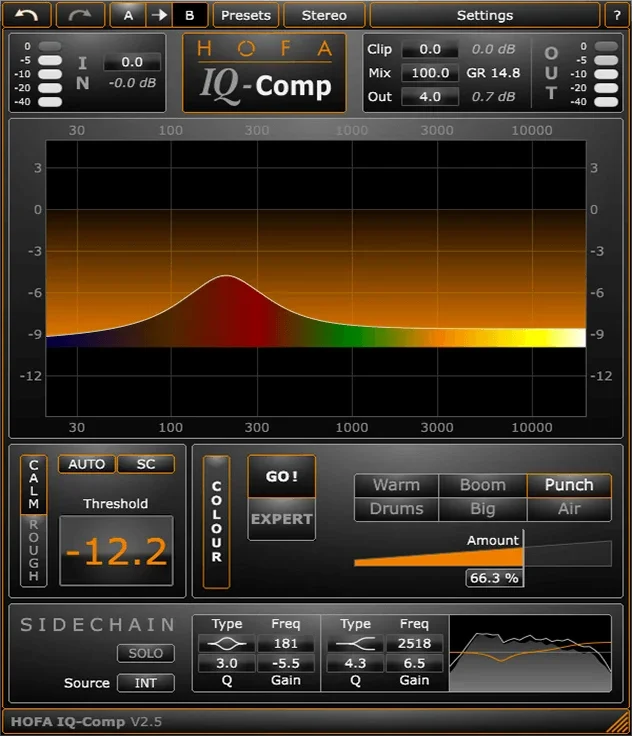Open the Settings menu
The width and height of the screenshot is (632, 736).
485,15
